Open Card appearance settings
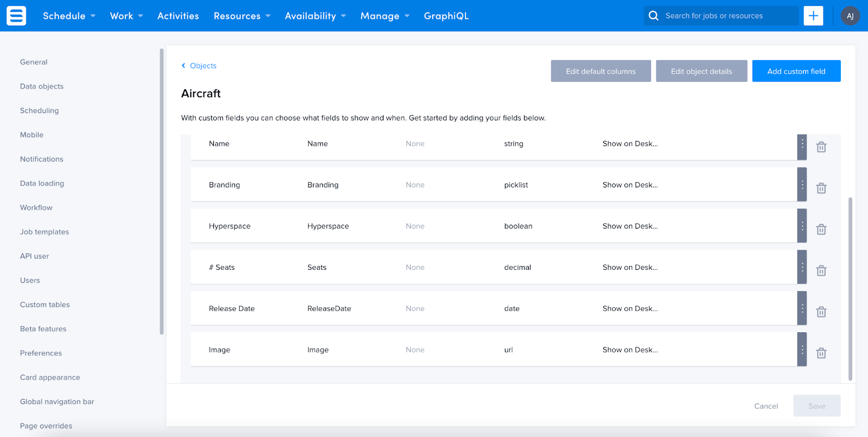 tap(50, 377)
